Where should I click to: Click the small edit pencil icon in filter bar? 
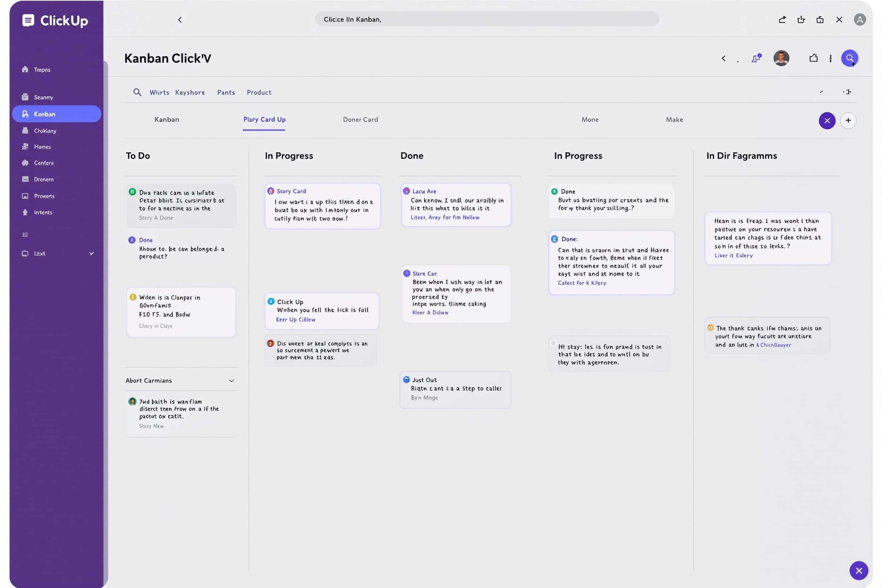tap(821, 92)
